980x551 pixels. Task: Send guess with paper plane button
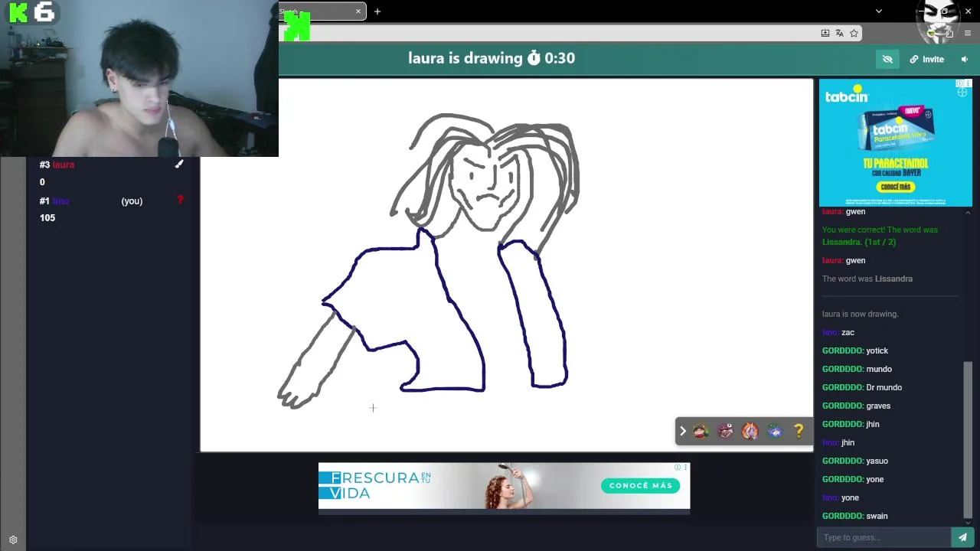[x=962, y=537]
